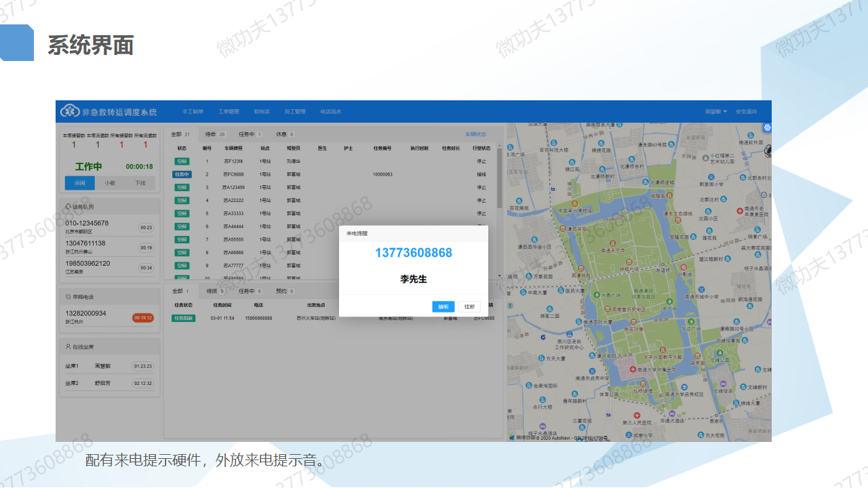Click the 任务中 badge on vehicle 苏FC6688
This screenshot has width=868, height=488.
click(182, 174)
